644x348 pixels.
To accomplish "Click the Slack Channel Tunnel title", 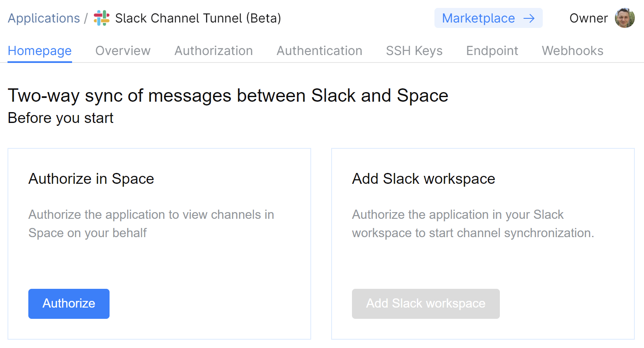I will [198, 18].
